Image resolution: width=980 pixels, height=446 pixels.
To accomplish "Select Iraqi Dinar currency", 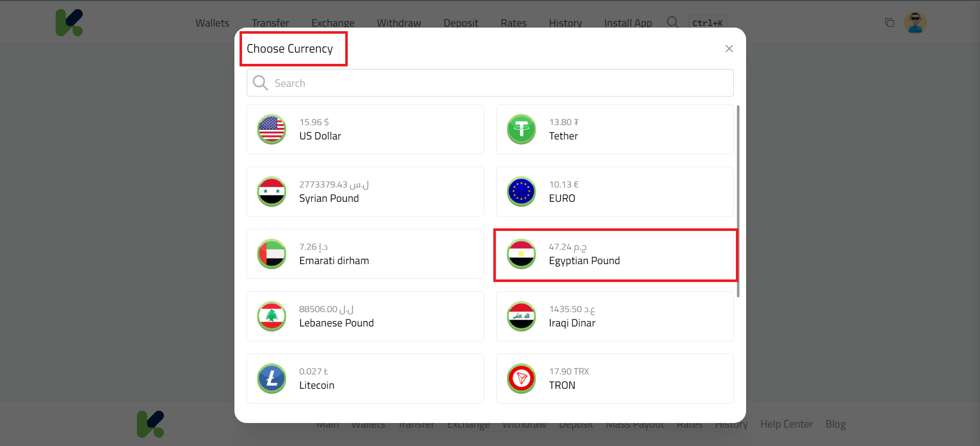I will (615, 316).
